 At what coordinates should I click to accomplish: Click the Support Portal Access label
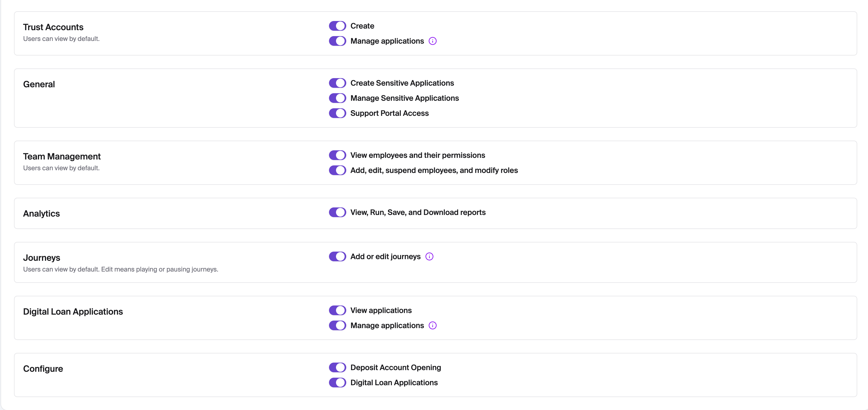(389, 113)
